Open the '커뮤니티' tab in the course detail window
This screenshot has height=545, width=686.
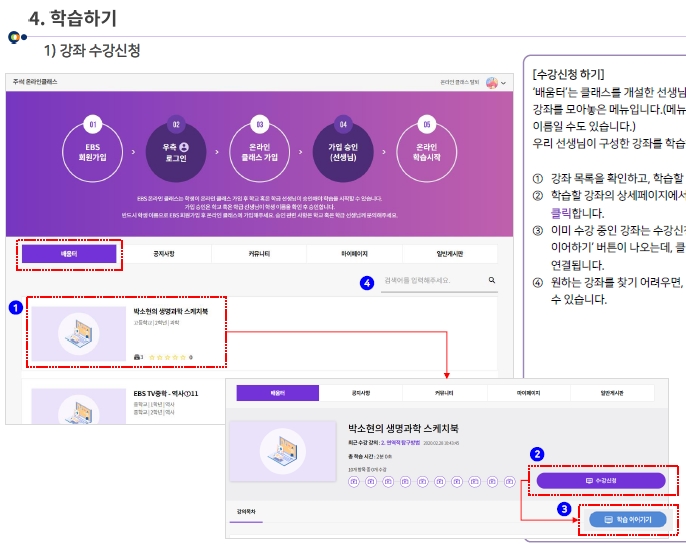(x=444, y=393)
